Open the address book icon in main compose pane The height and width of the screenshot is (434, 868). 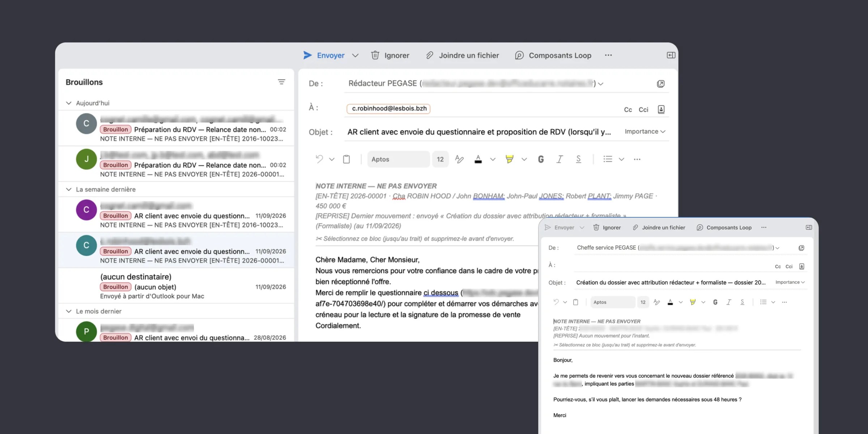661,110
